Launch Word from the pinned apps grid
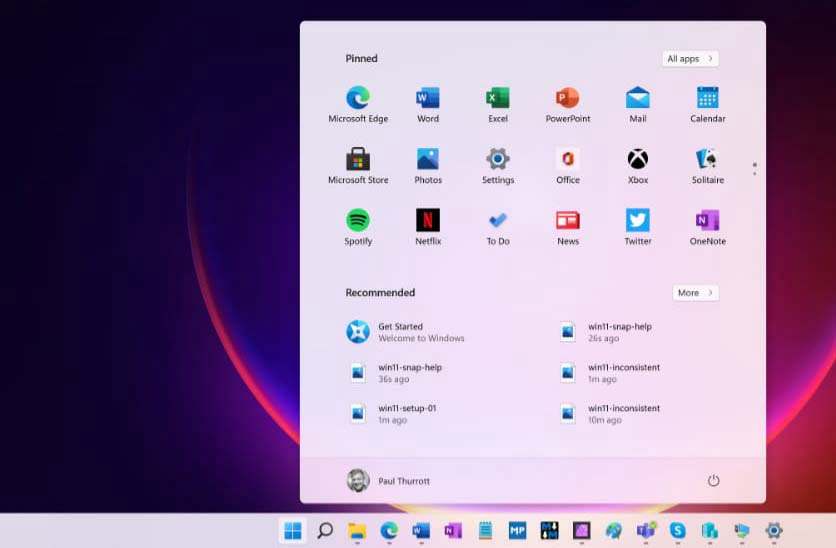The height and width of the screenshot is (548, 836). click(x=428, y=104)
